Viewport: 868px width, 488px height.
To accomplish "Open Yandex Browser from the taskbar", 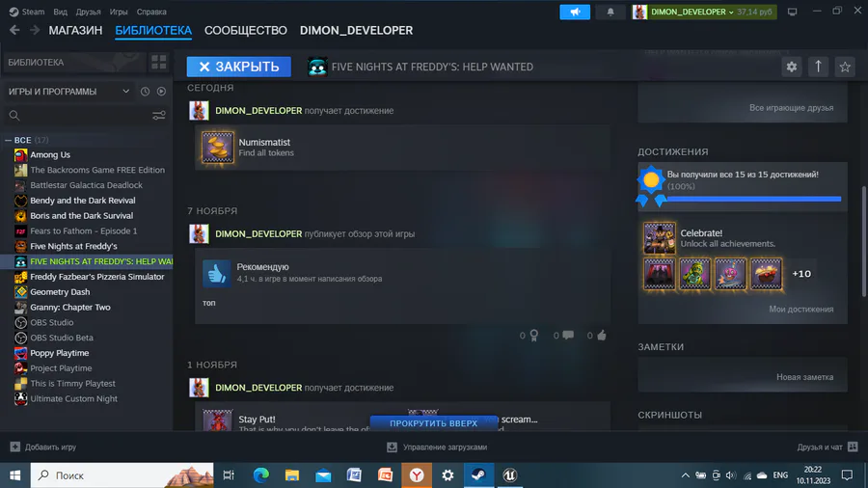I will 417,475.
